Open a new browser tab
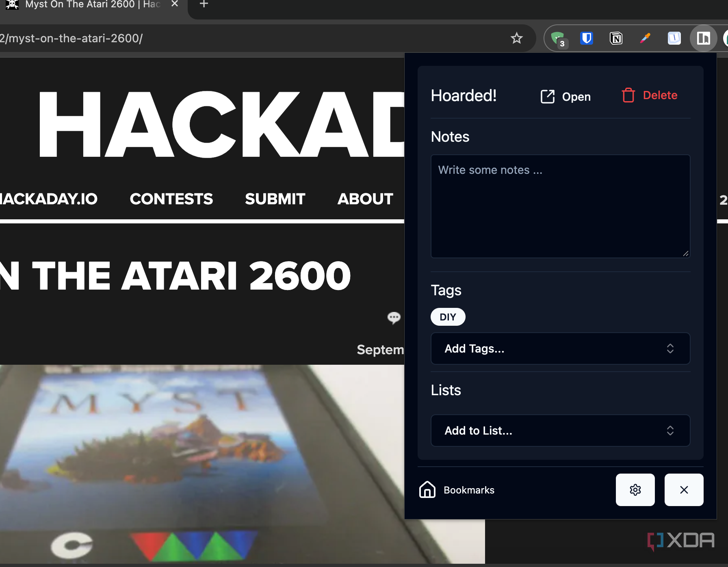 tap(204, 4)
